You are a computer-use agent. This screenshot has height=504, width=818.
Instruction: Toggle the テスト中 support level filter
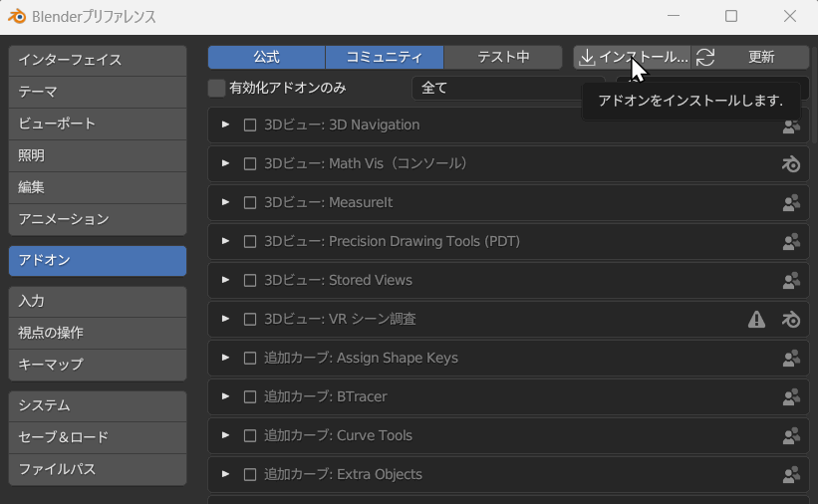pyautogui.click(x=503, y=58)
